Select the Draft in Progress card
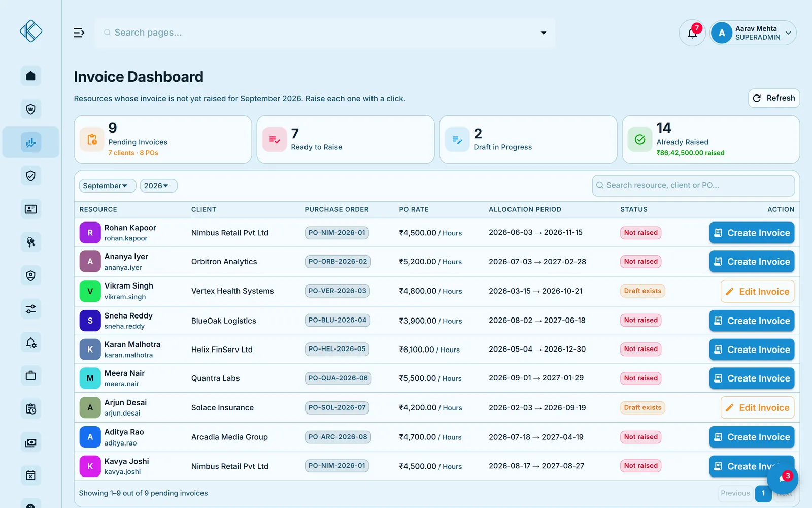 coord(528,140)
